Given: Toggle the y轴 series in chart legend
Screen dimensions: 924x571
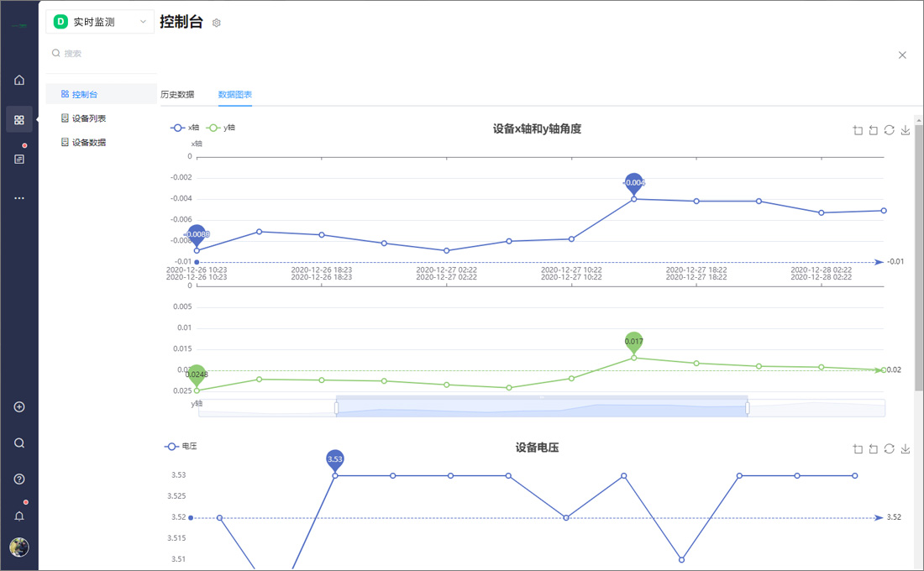Looking at the screenshot, I should (221, 128).
